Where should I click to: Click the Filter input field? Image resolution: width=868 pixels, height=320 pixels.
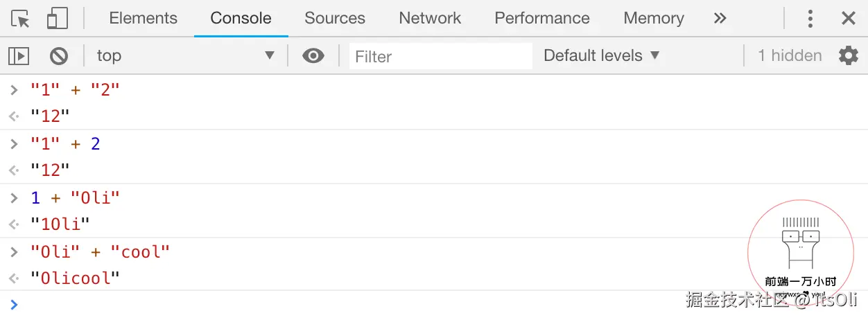[441, 56]
